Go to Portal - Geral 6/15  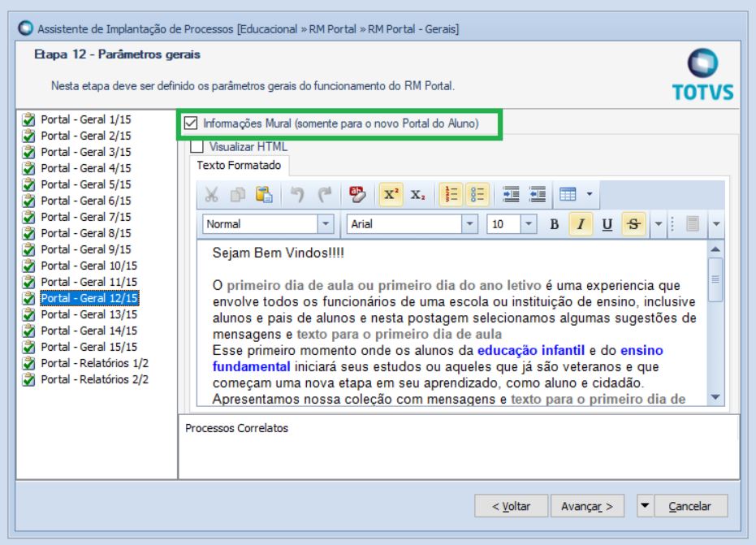[x=86, y=201]
